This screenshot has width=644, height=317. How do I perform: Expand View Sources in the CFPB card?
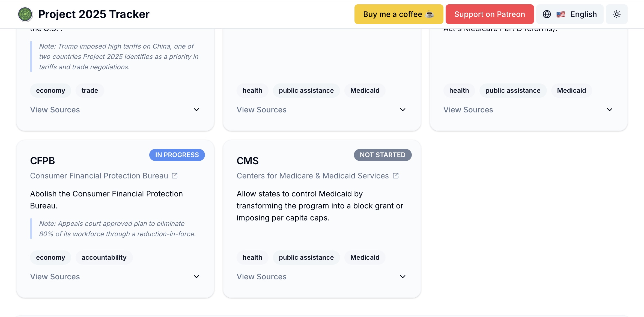click(x=55, y=277)
